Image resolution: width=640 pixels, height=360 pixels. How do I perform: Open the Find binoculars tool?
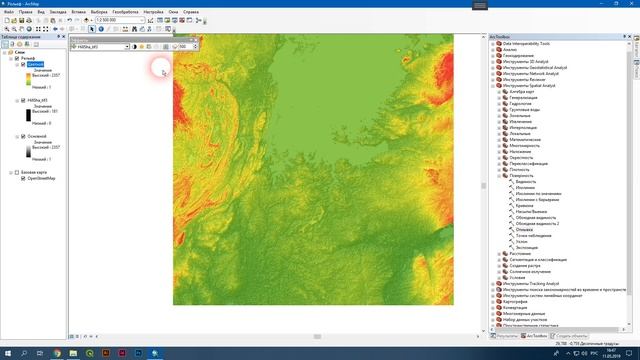click(134, 29)
